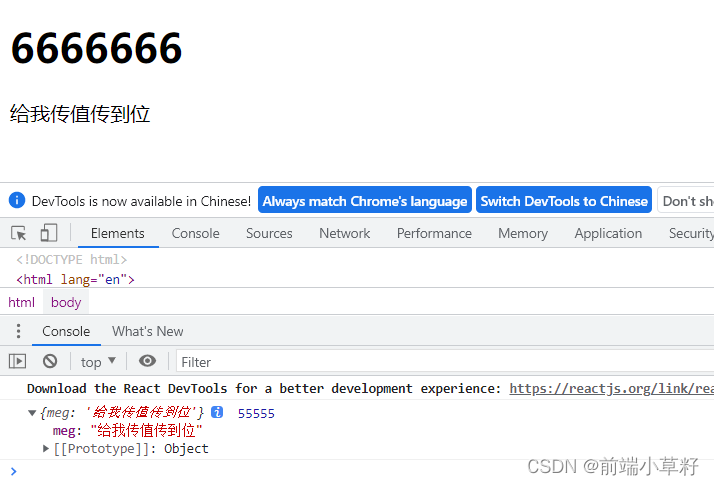The width and height of the screenshot is (714, 485).
Task: Select the html breadcrumb item
Action: point(21,302)
